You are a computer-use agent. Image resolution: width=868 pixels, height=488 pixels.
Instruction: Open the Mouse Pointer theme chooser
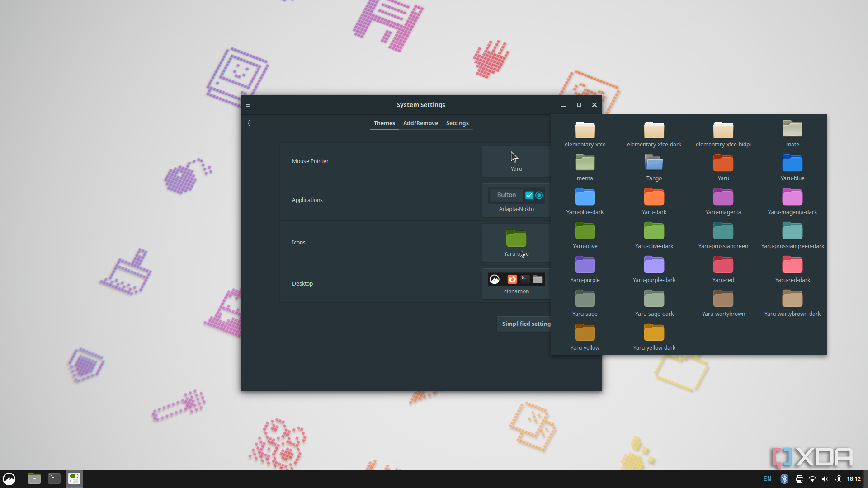tap(516, 161)
